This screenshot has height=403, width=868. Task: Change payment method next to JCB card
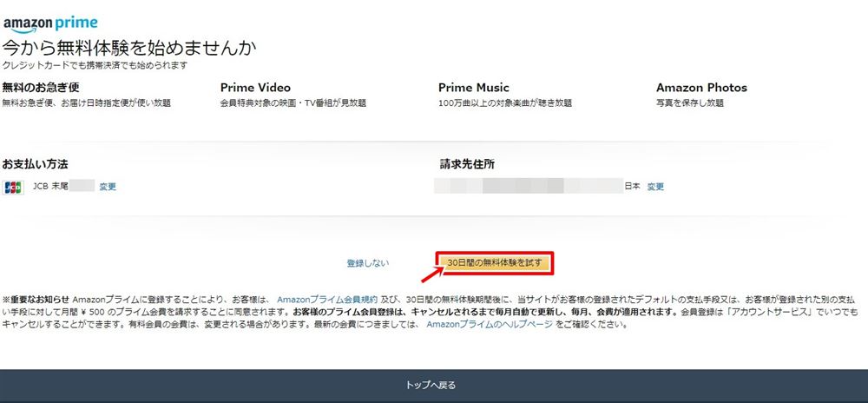pyautogui.click(x=108, y=187)
